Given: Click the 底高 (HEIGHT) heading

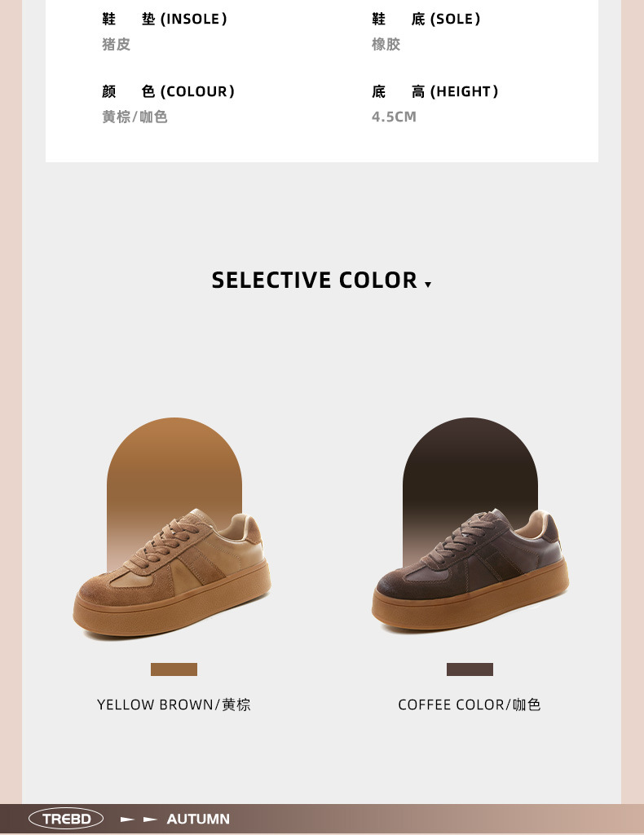Looking at the screenshot, I should 434,91.
